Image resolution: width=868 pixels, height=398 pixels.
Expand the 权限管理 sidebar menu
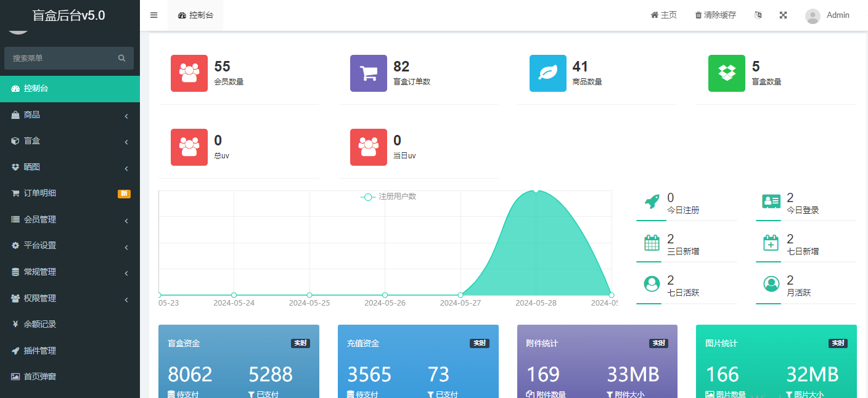click(70, 299)
